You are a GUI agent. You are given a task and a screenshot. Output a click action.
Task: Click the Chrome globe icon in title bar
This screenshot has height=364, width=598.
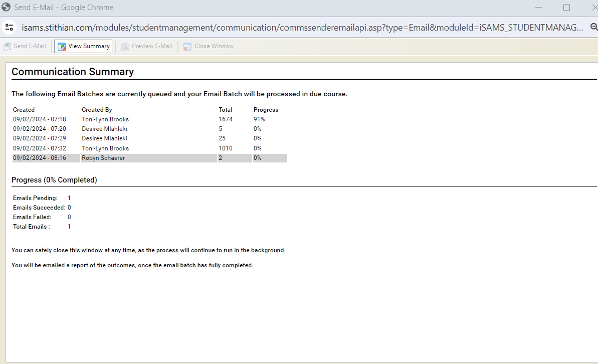click(x=6, y=8)
